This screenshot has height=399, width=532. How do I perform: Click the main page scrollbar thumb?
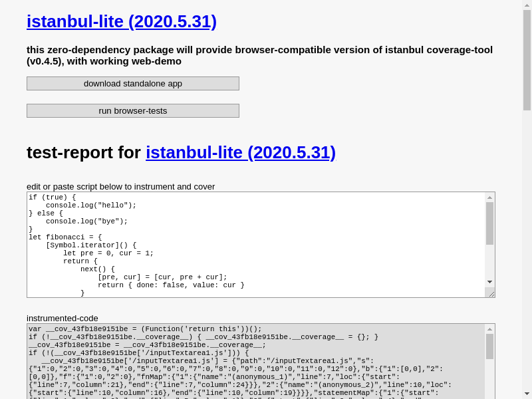[x=527, y=60]
